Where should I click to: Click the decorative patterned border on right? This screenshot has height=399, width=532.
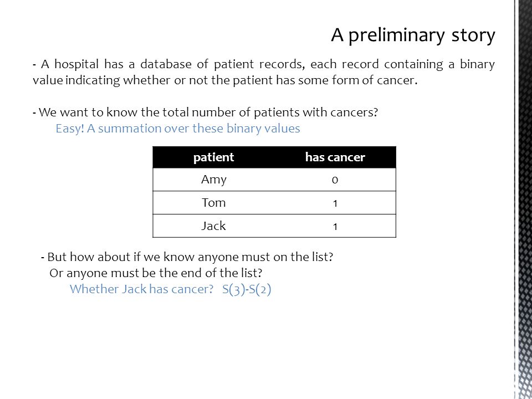pyautogui.click(x=523, y=199)
